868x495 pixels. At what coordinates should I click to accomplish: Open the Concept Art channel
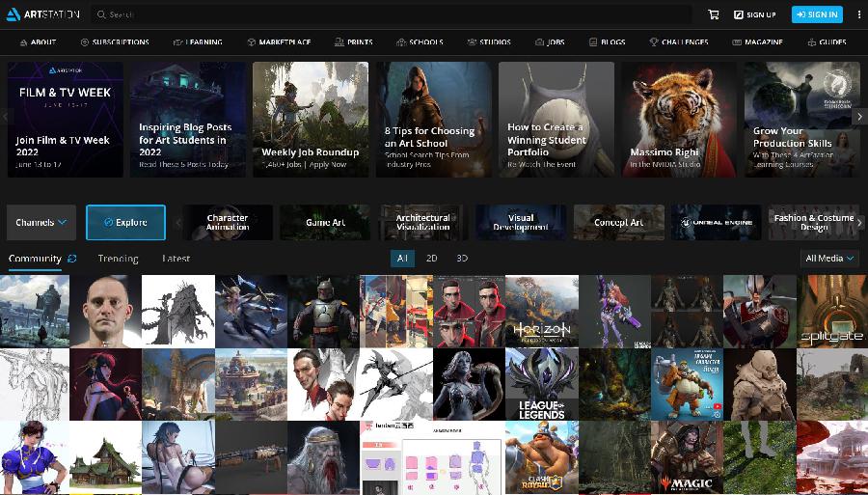coord(619,222)
